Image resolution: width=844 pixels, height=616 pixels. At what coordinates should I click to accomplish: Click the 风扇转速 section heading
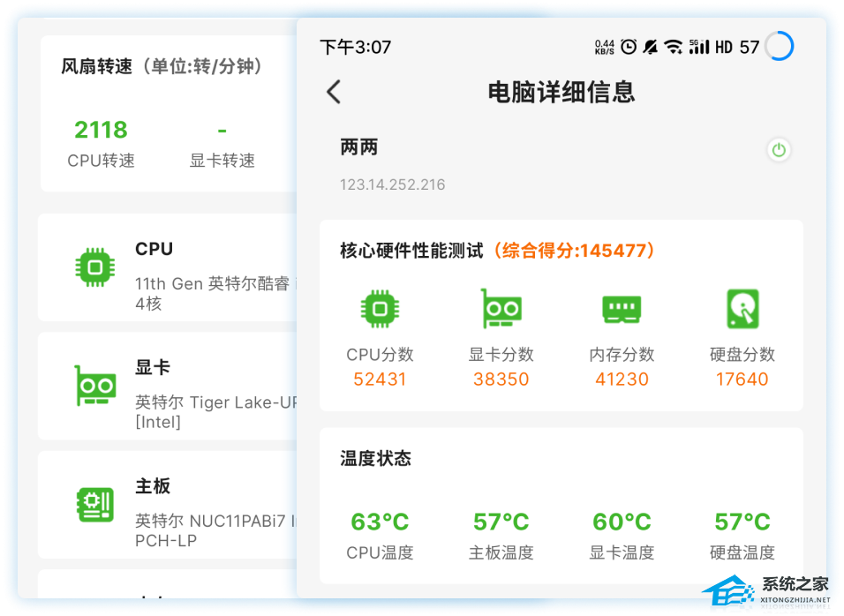click(96, 66)
